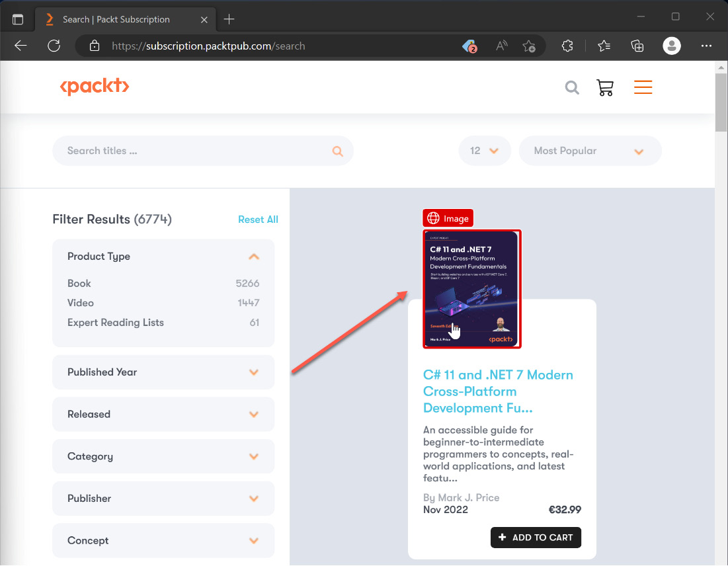This screenshot has width=728, height=566.
Task: Go back with the browser back arrow
Action: (21, 46)
